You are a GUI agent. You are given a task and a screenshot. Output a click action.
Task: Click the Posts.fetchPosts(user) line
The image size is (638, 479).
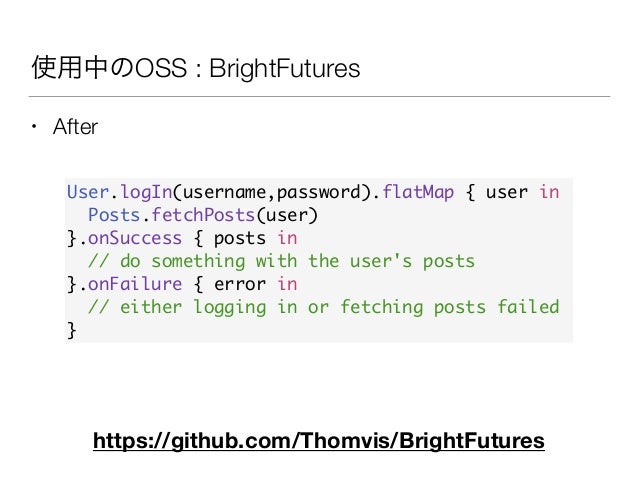tap(203, 215)
